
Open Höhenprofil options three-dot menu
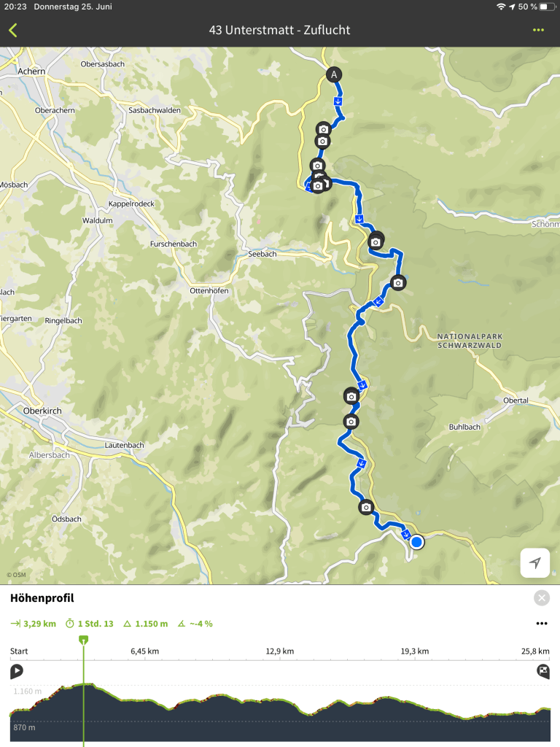point(542,624)
